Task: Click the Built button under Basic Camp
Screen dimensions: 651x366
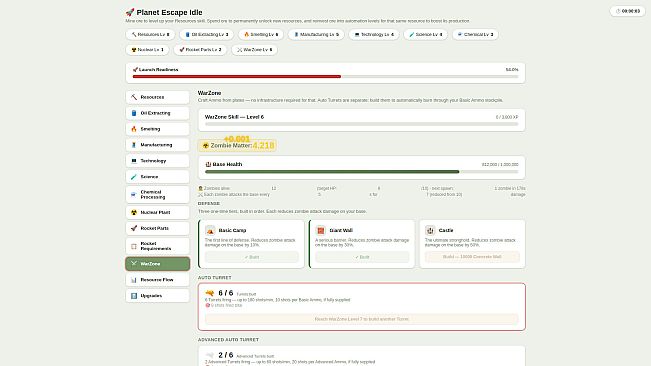Action: (x=252, y=257)
